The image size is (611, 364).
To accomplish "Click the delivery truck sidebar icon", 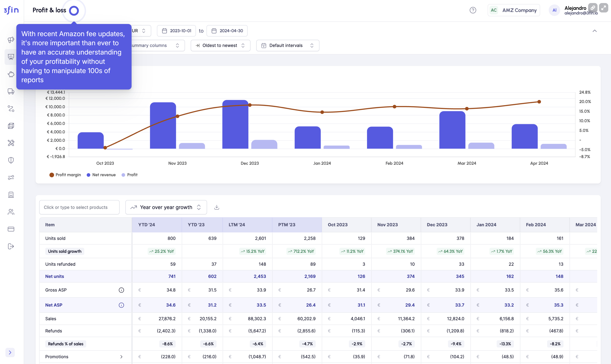I will [11, 91].
